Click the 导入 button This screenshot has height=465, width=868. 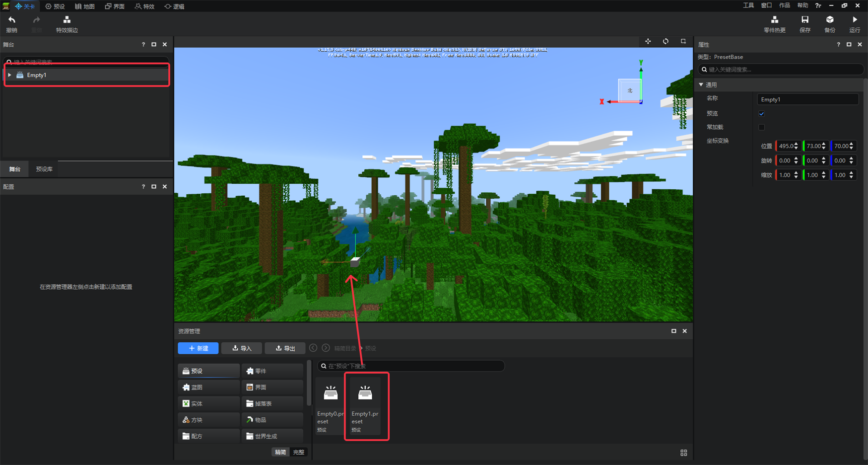pos(242,348)
